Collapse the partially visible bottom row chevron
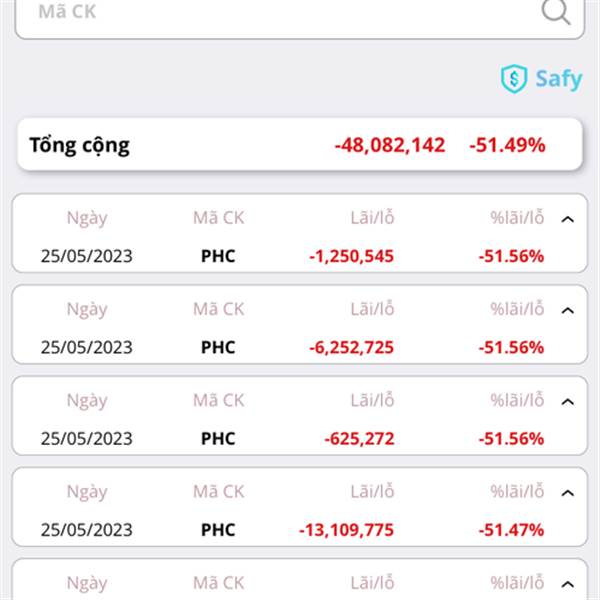The height and width of the screenshot is (600, 600). [x=568, y=584]
